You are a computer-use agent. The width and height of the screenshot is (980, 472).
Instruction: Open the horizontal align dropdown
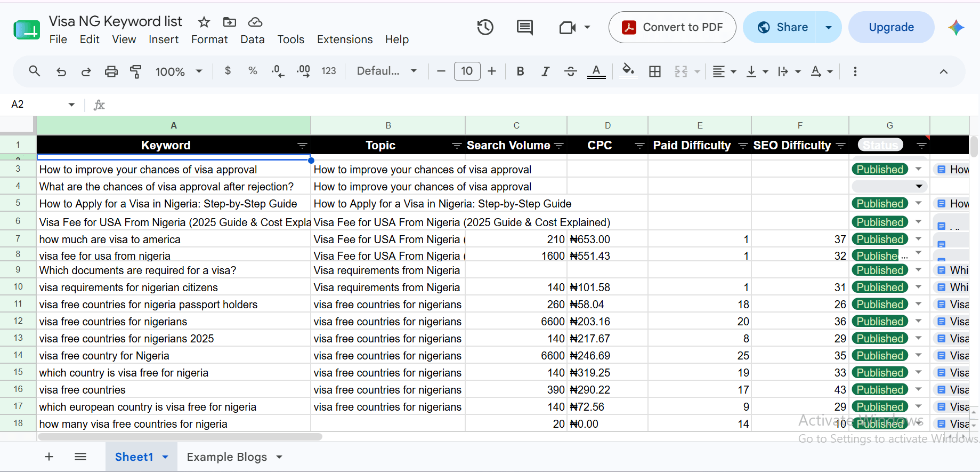pyautogui.click(x=725, y=71)
